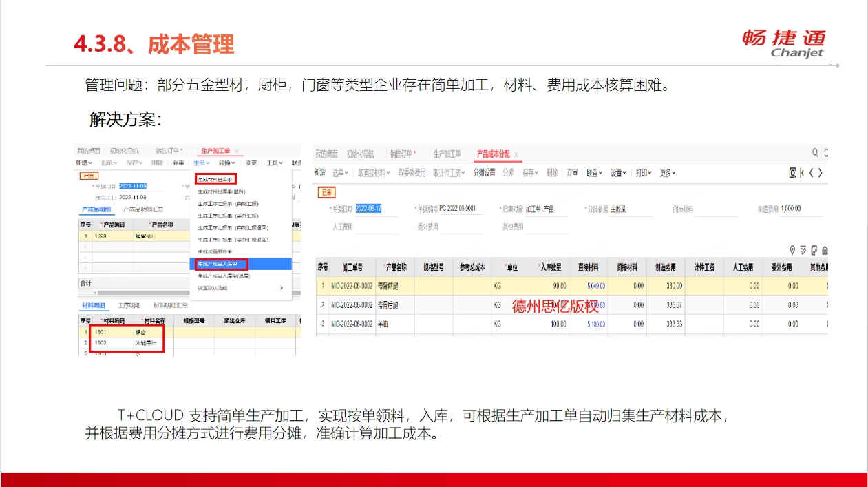Open the 更多 dropdown
The width and height of the screenshot is (868, 487).
(668, 173)
